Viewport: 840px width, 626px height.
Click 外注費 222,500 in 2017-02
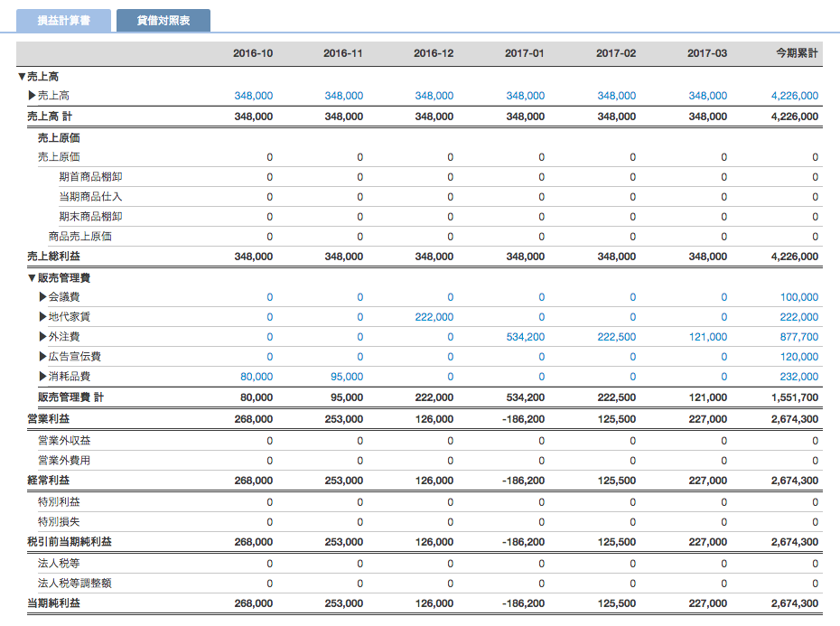(617, 337)
